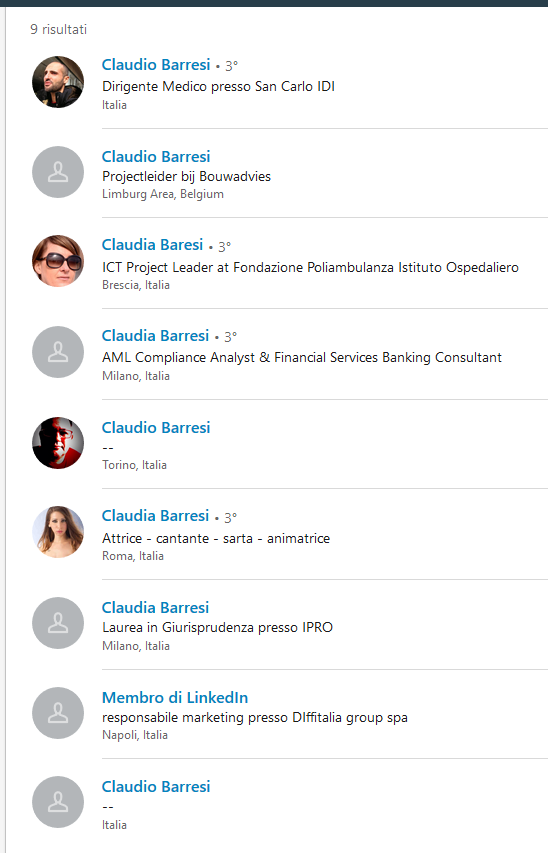Viewport: 548px width, 853px height.
Task: Open Claudio Barresi link from Limburg Area
Action: tap(156, 157)
